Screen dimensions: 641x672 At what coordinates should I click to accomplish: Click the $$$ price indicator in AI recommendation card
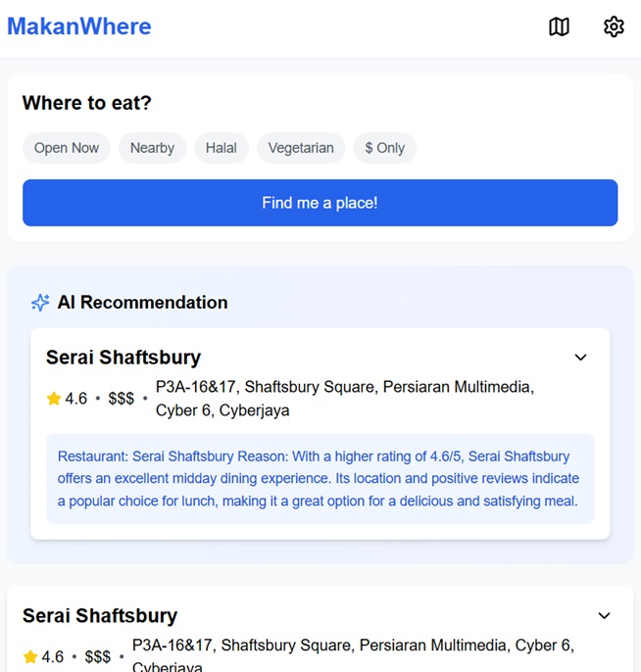point(122,399)
